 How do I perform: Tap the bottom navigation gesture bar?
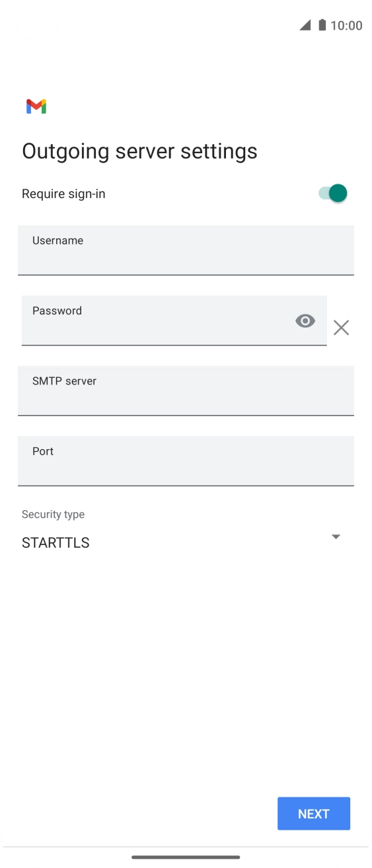point(186,857)
